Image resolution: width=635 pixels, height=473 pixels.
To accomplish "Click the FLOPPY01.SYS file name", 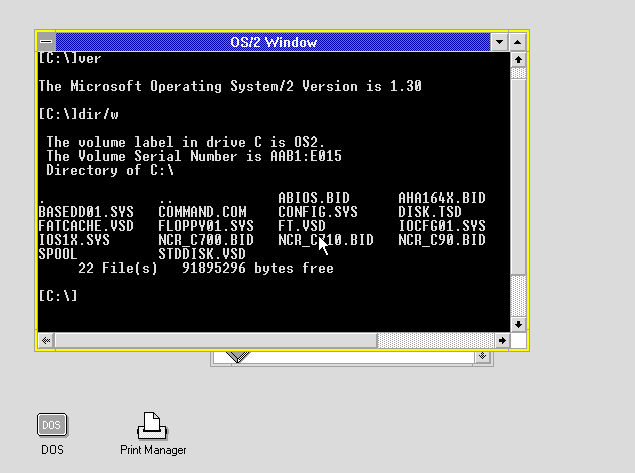I will click(x=206, y=226).
